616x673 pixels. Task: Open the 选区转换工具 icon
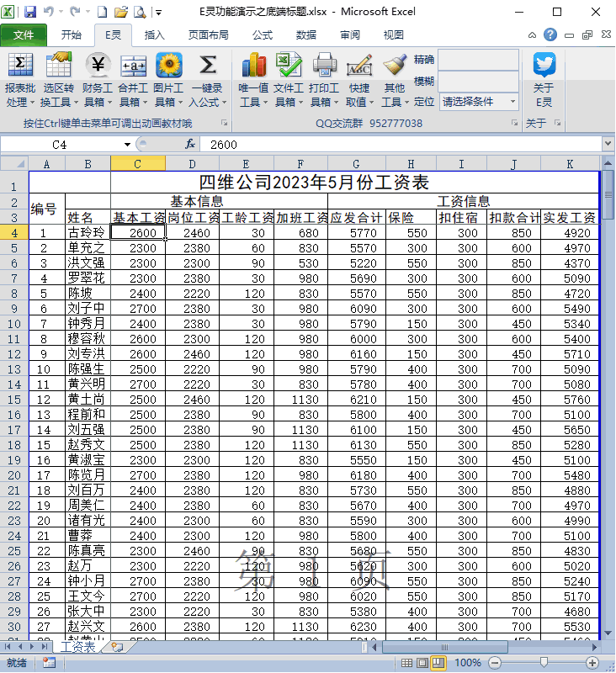point(58,66)
